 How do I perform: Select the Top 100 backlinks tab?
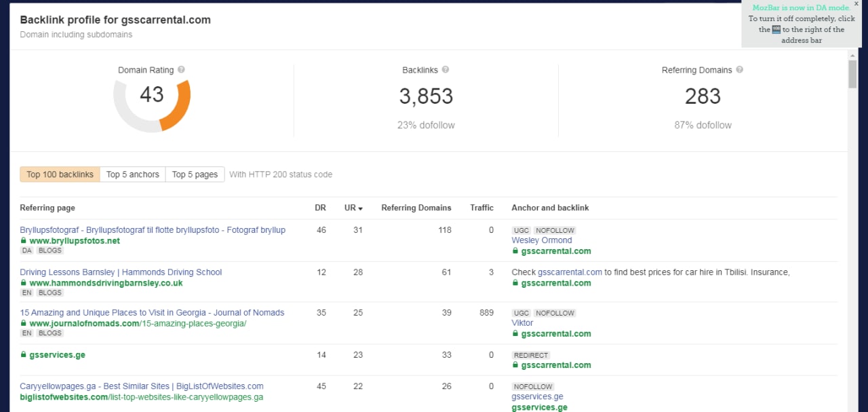point(60,174)
